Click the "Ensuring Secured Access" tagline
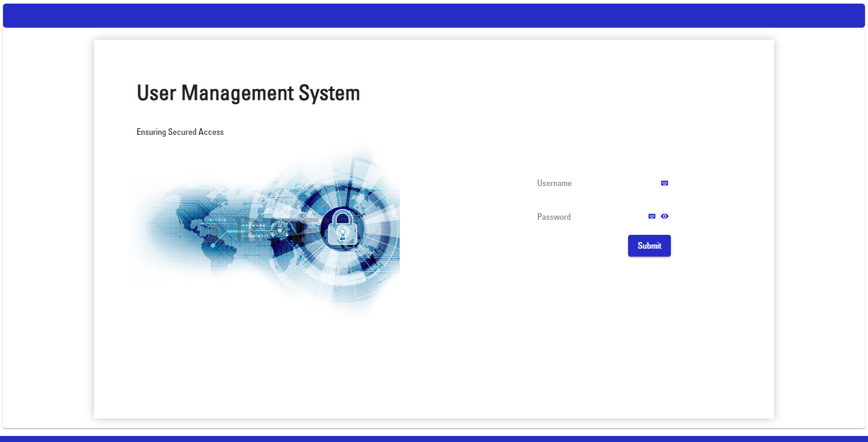 pyautogui.click(x=180, y=132)
